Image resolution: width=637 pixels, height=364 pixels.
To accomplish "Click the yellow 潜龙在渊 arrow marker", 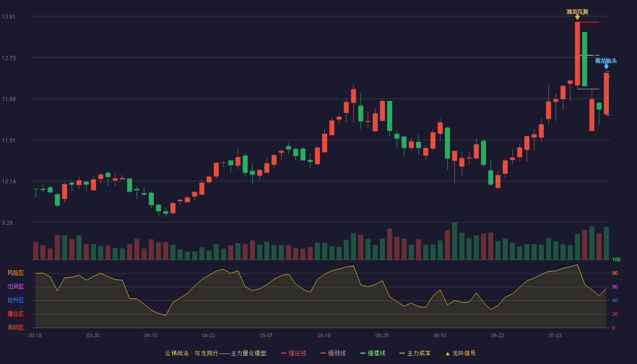I will (577, 17).
